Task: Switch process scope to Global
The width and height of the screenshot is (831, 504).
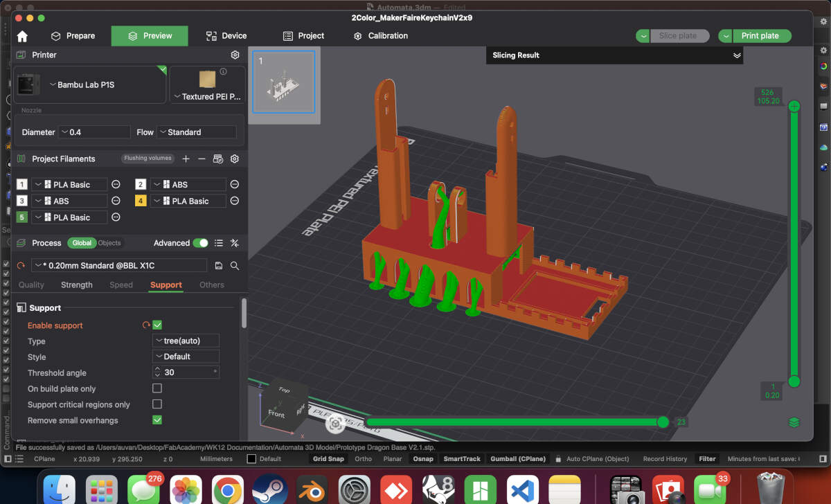Action: [x=82, y=243]
